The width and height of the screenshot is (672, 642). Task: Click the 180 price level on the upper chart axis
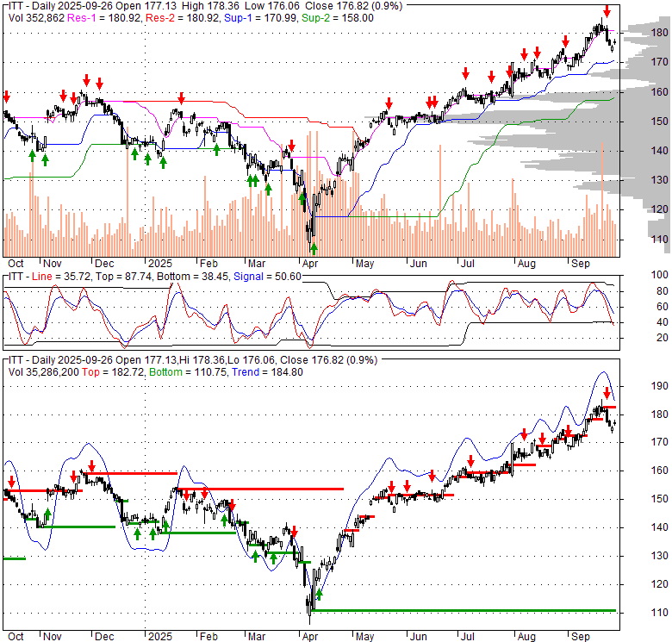[659, 33]
